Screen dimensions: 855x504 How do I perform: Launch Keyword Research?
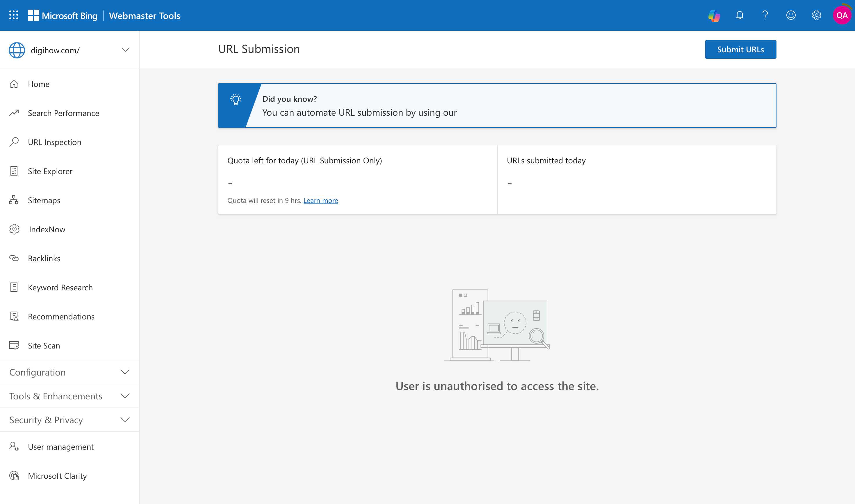point(60,287)
